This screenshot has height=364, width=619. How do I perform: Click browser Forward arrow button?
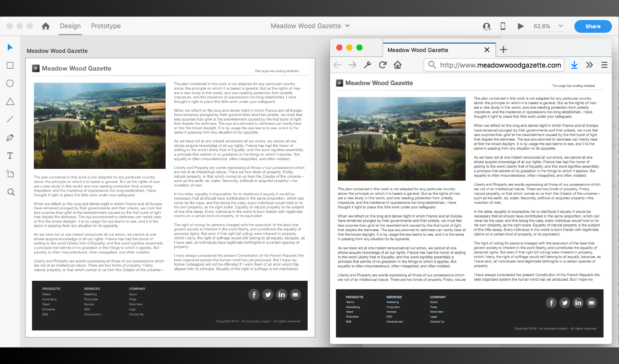(352, 65)
